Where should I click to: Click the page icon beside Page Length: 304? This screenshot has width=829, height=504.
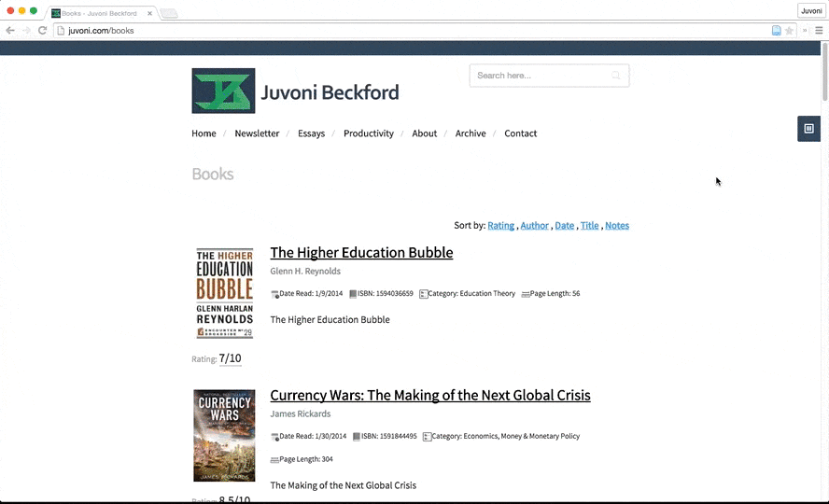pos(274,459)
